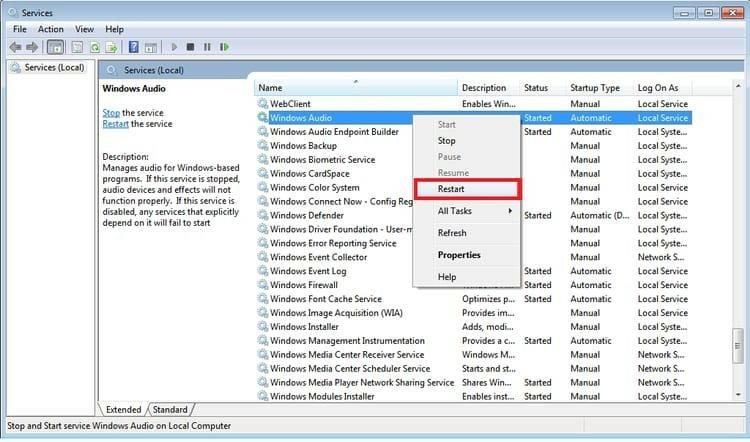This screenshot has height=442, width=750.
Task: Click the Stop the service link
Action: (111, 113)
